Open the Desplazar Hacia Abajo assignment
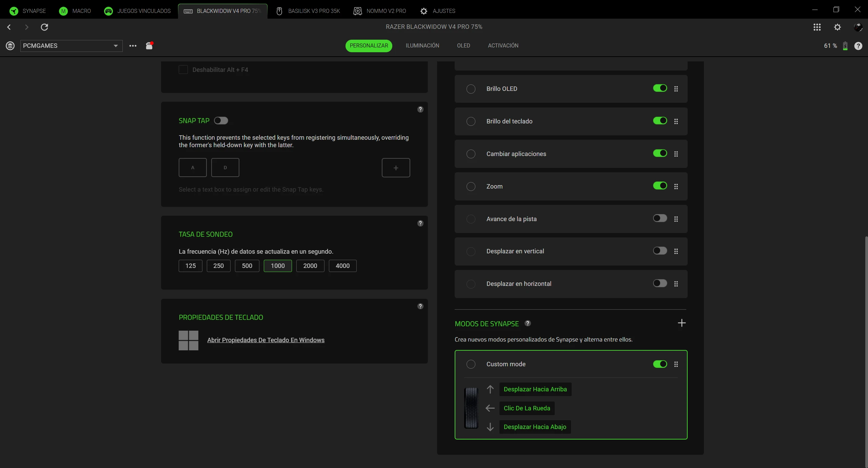 point(535,427)
